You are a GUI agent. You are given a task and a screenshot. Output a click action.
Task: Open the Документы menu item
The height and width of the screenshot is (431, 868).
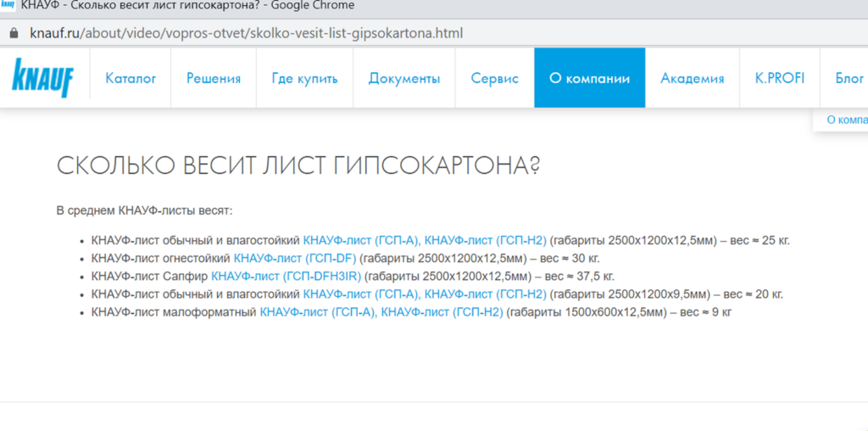click(x=404, y=78)
